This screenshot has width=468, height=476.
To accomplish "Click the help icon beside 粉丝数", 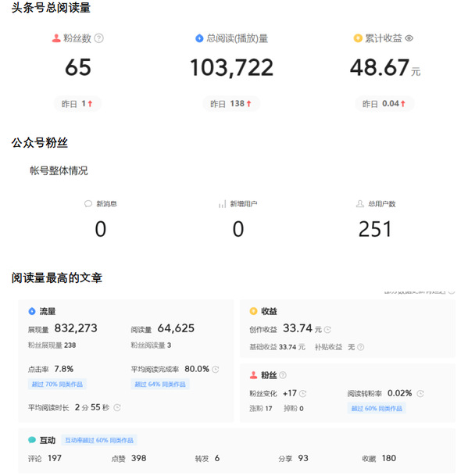I will point(99,38).
